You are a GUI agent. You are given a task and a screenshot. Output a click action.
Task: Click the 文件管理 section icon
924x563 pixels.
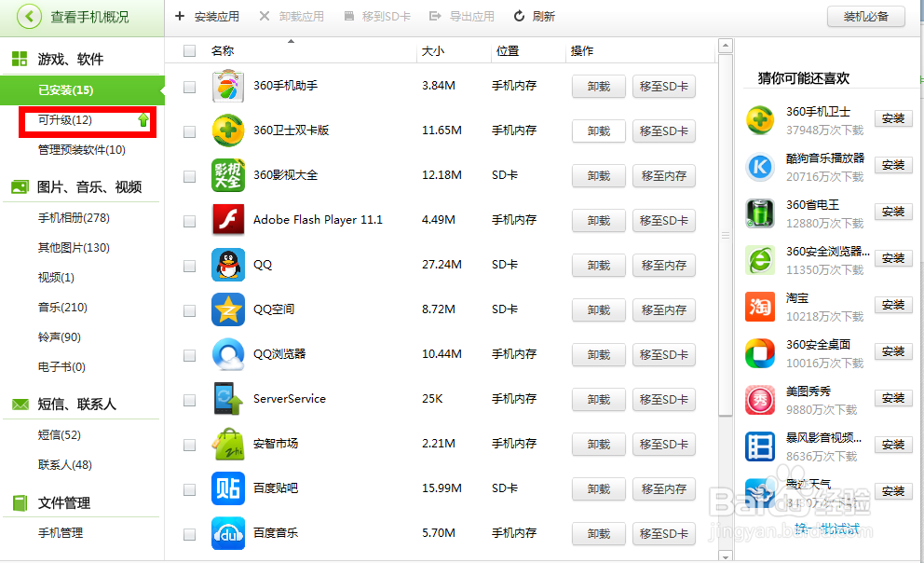[x=20, y=502]
